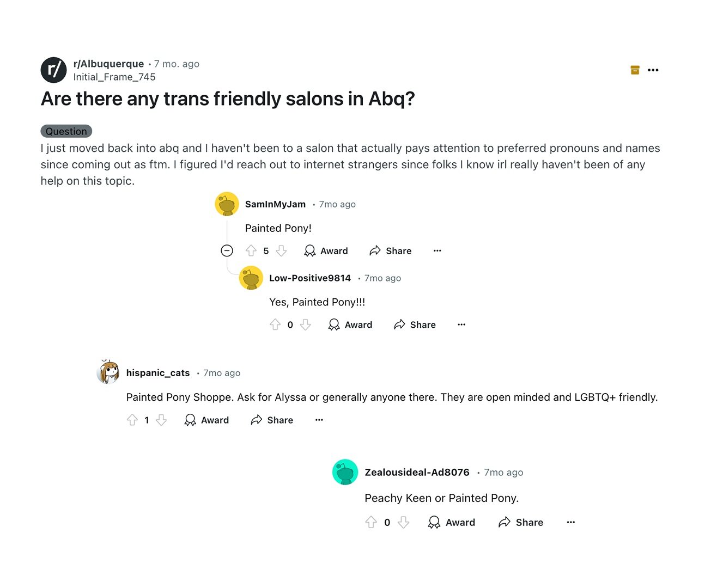
Task: Collapse SamInMyJam's comment thread
Action: point(227,250)
